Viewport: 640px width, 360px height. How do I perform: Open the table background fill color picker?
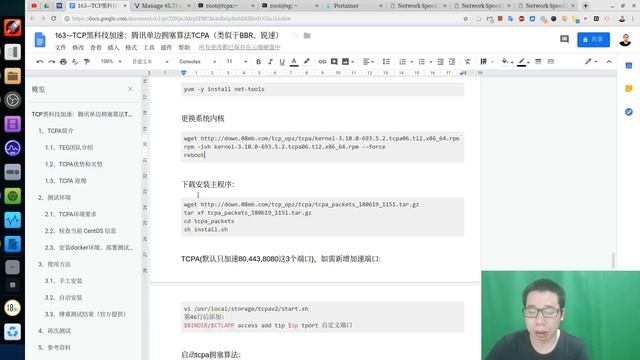pyautogui.click(x=507, y=62)
